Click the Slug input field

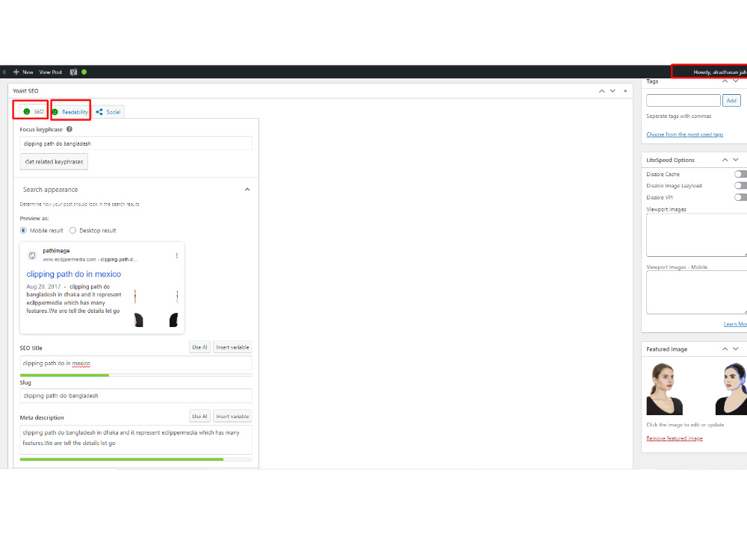(x=136, y=396)
